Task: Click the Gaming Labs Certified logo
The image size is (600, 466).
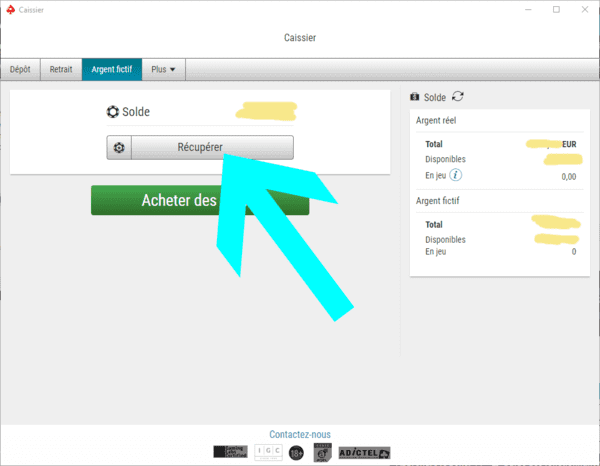Action: [230, 452]
